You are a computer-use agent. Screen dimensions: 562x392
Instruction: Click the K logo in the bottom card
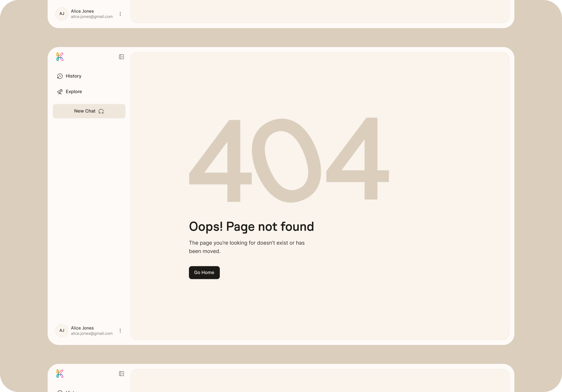click(x=60, y=374)
